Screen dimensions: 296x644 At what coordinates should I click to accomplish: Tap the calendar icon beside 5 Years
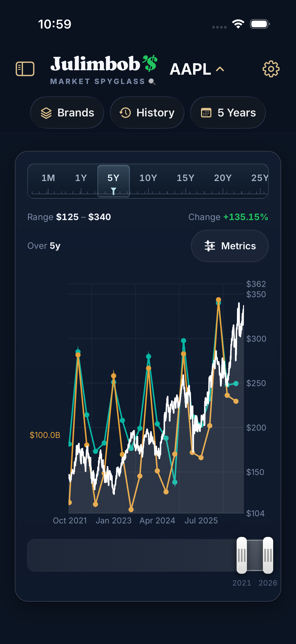click(x=206, y=112)
